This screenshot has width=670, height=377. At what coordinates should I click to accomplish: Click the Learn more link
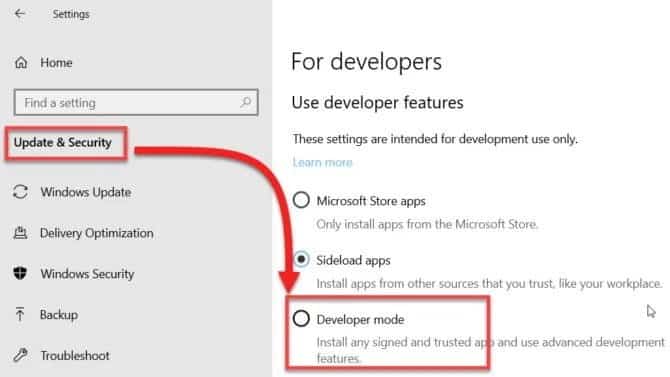pyautogui.click(x=323, y=162)
